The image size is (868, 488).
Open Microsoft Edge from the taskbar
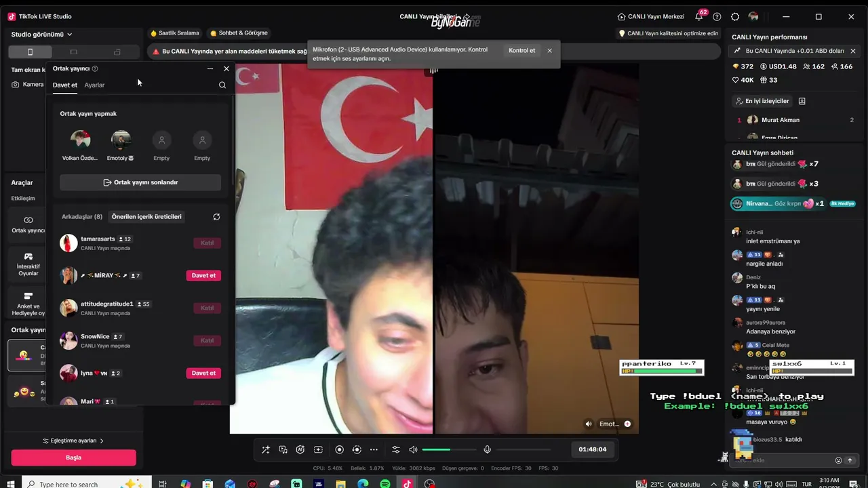point(363,484)
